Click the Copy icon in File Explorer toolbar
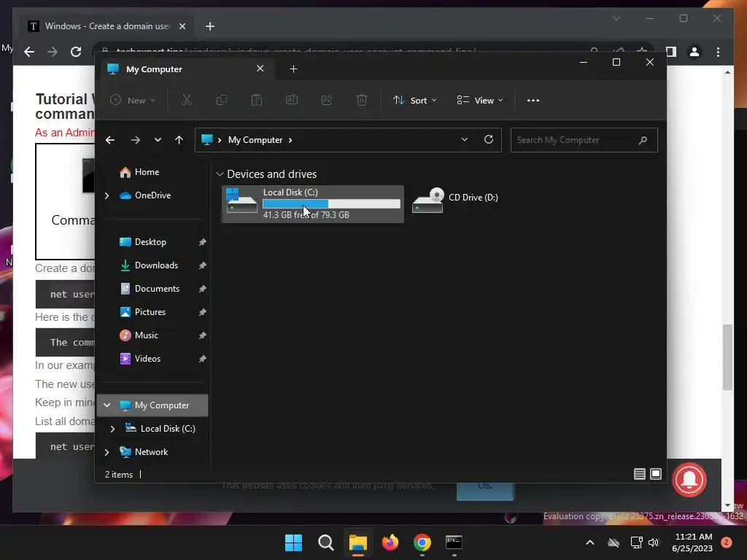The height and width of the screenshot is (560, 747). [222, 100]
